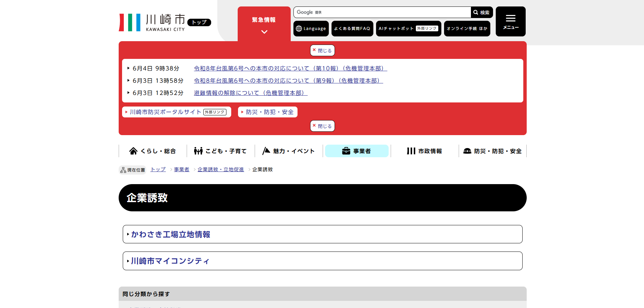Click the flag icon for 魅力・イベント
644x308 pixels.
[x=266, y=151]
